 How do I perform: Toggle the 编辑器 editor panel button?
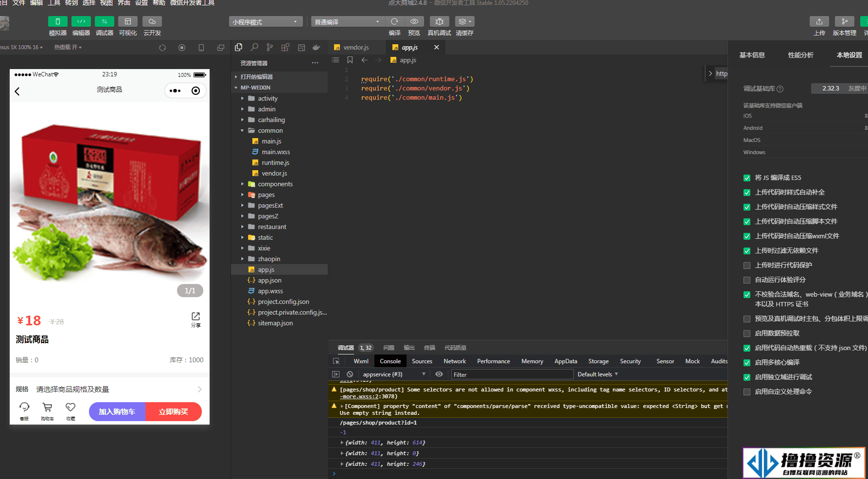pyautogui.click(x=81, y=21)
